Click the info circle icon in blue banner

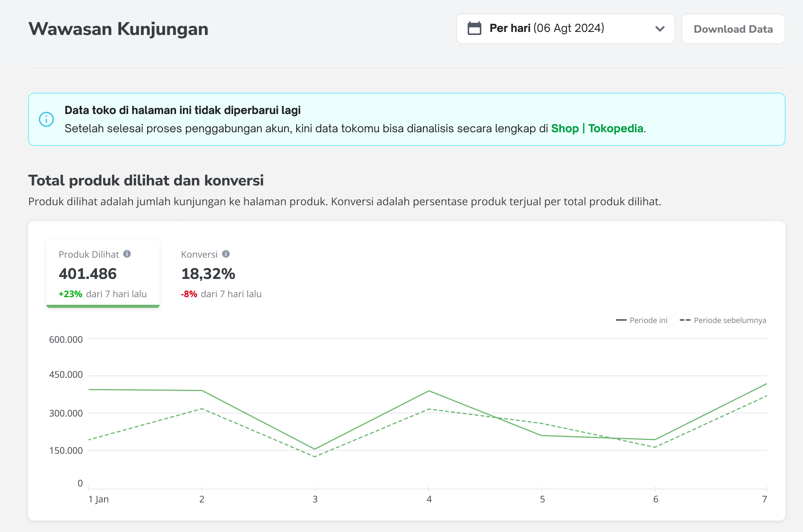[46, 119]
